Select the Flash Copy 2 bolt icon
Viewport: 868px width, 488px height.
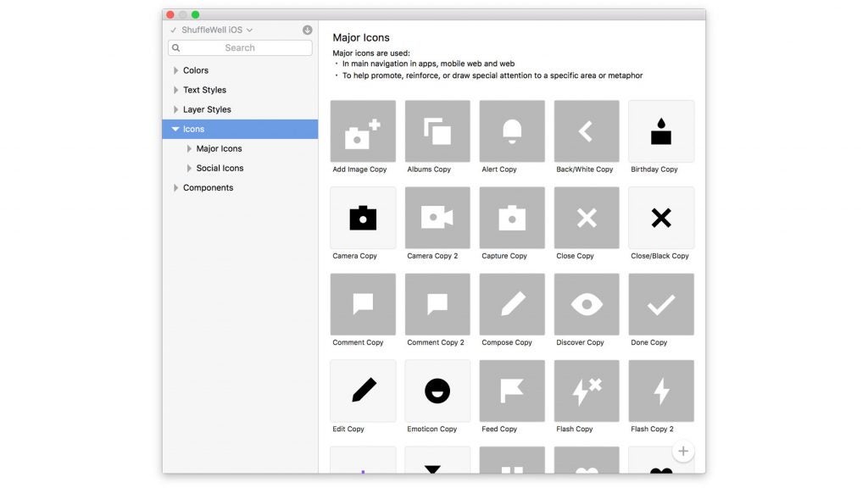[x=661, y=391]
